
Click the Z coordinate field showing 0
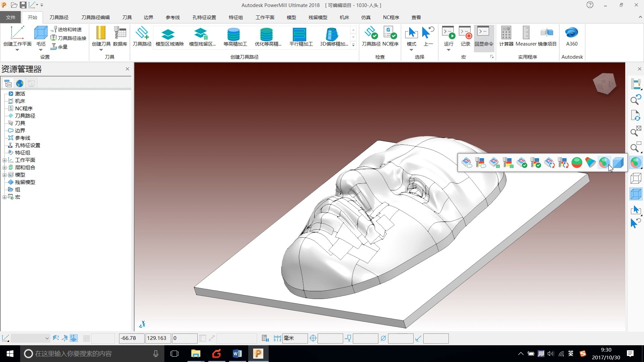(x=185, y=338)
